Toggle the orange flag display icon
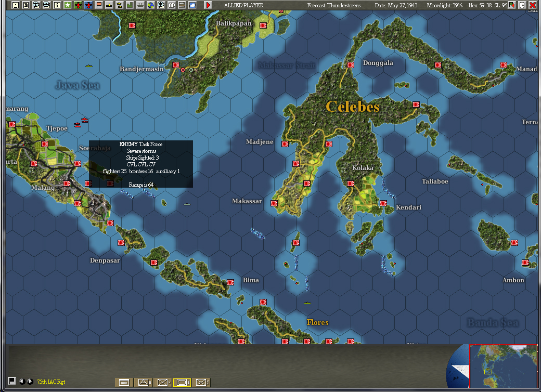The image size is (541, 392). [x=99, y=5]
